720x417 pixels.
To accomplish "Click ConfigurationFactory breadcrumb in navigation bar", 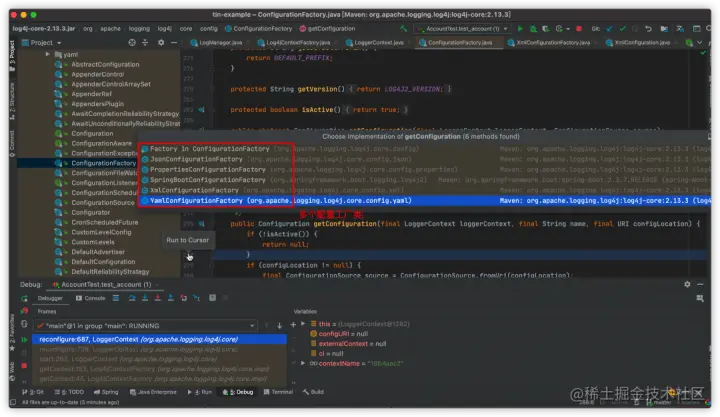I will (259, 28).
